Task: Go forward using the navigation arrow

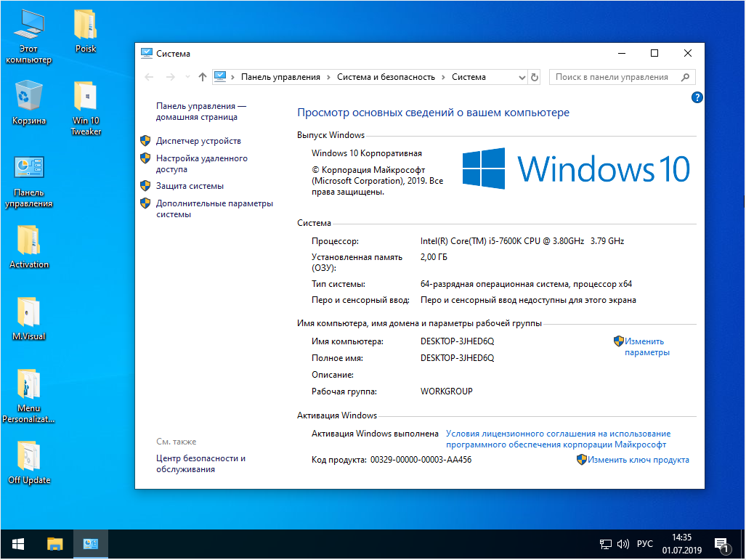Action: pyautogui.click(x=170, y=77)
